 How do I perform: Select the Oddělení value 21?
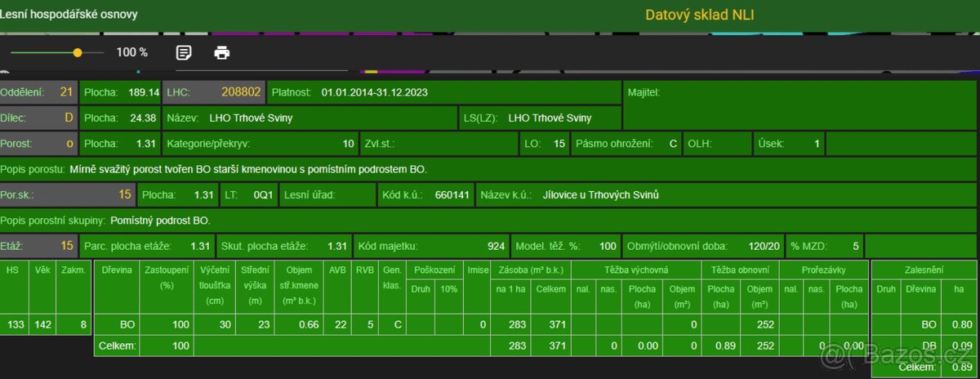point(67,92)
